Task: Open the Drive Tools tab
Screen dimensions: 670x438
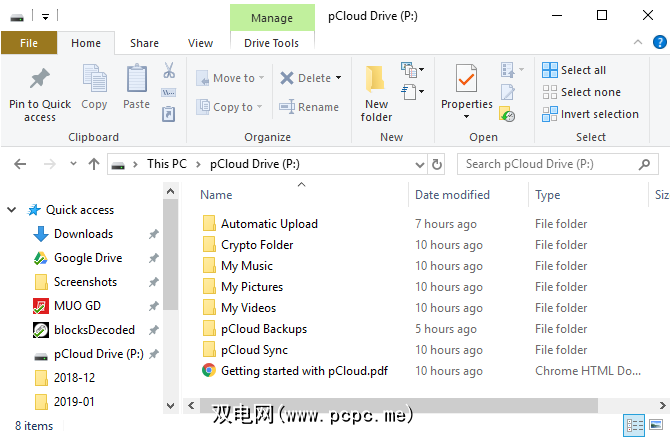Action: 271,43
